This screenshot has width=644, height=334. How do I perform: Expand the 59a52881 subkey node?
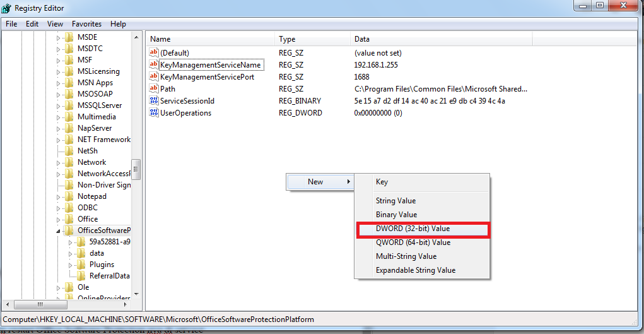pos(70,242)
